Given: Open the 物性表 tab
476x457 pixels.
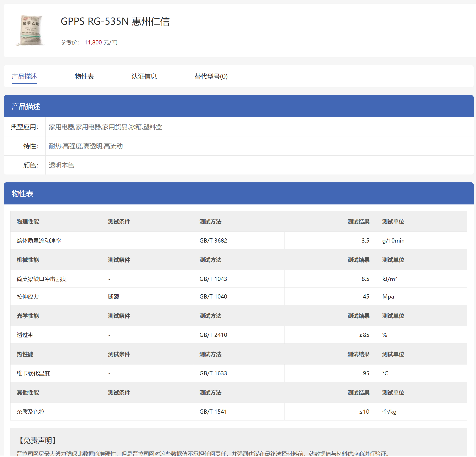Looking at the screenshot, I should point(84,76).
